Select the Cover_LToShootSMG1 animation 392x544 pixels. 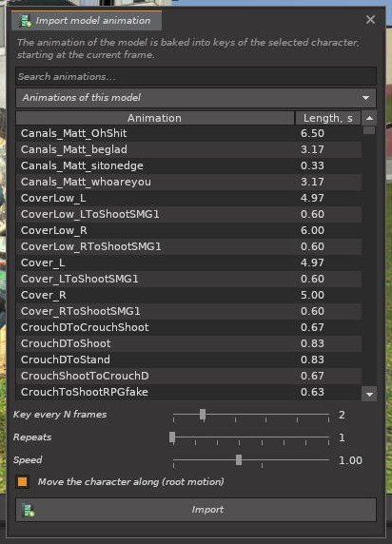pyautogui.click(x=188, y=279)
